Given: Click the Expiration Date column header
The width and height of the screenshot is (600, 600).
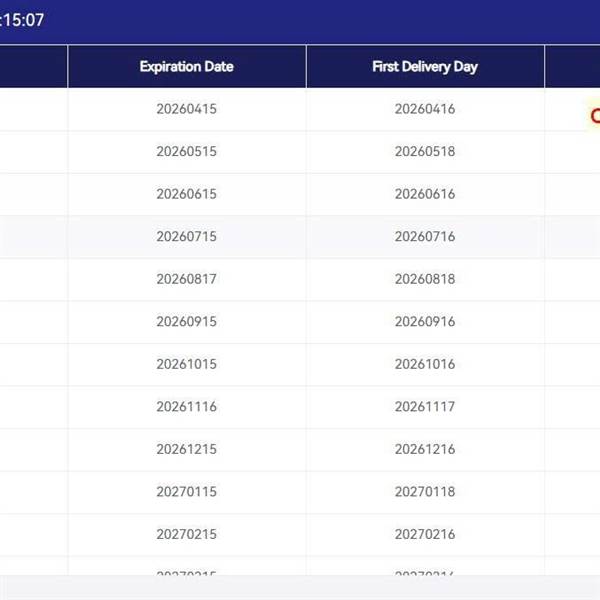Looking at the screenshot, I should pyautogui.click(x=186, y=67).
